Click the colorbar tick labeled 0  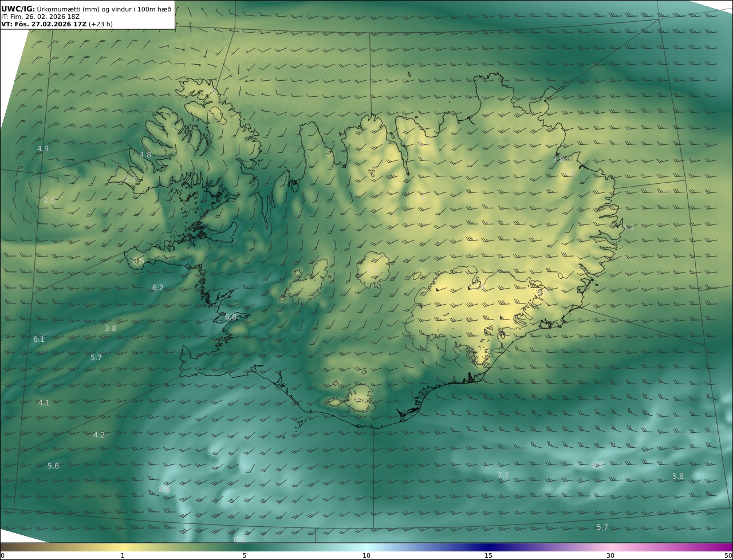click(x=2, y=555)
